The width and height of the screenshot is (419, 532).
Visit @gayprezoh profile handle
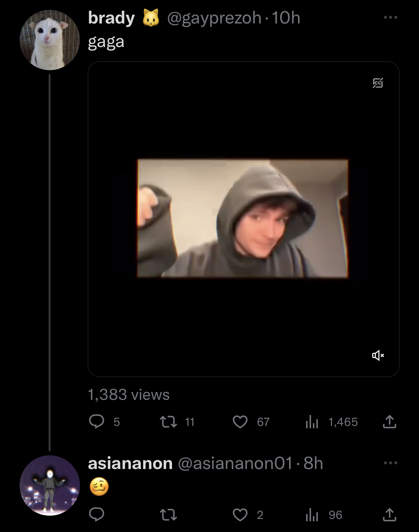tap(214, 18)
